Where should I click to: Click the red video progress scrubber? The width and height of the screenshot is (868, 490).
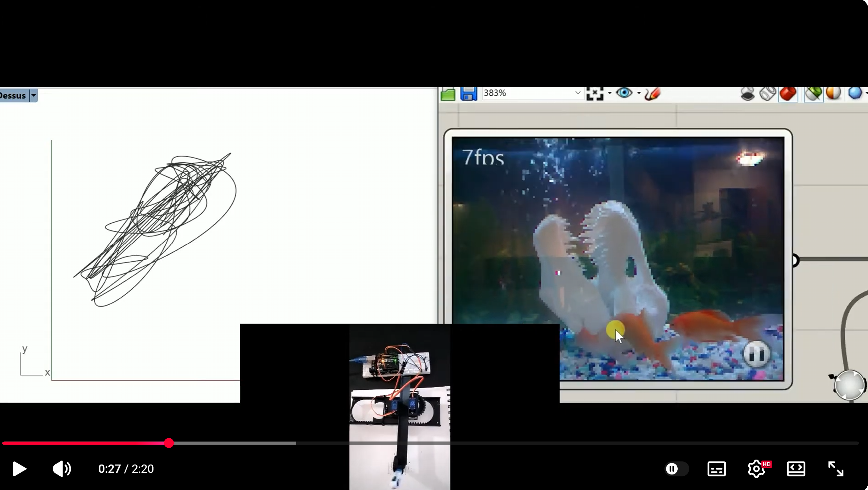pos(169,443)
